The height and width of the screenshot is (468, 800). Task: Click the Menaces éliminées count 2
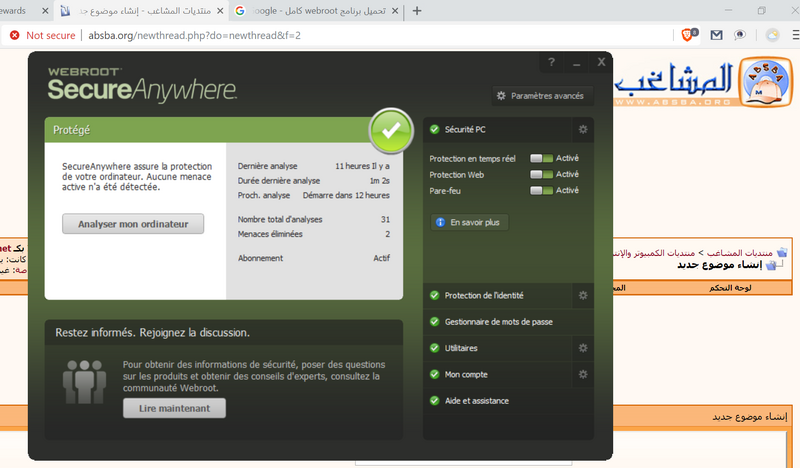tap(387, 234)
